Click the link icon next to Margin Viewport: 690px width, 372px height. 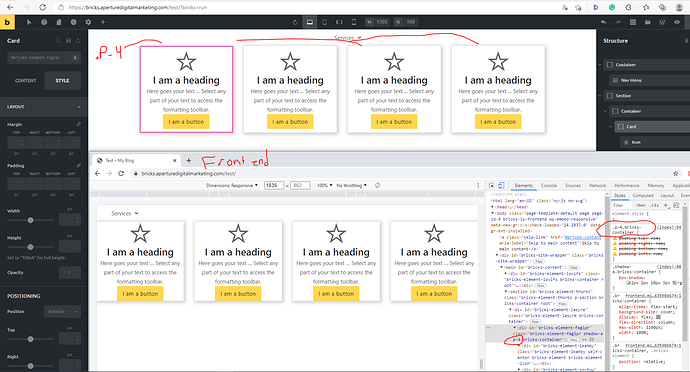(78, 125)
